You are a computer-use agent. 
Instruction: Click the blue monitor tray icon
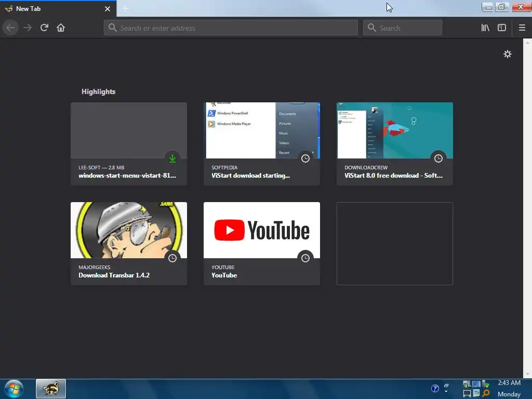(476, 384)
